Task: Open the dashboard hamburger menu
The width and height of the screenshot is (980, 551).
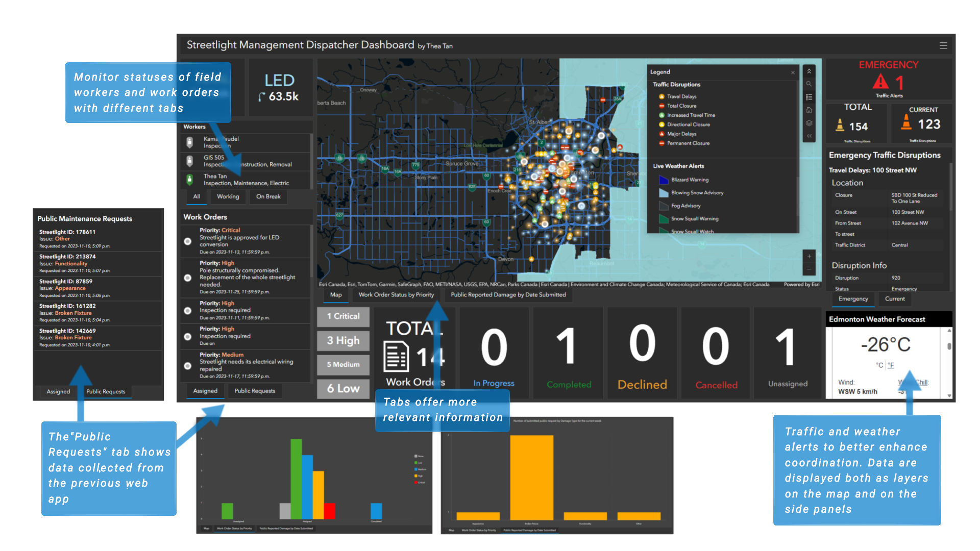Action: point(943,46)
